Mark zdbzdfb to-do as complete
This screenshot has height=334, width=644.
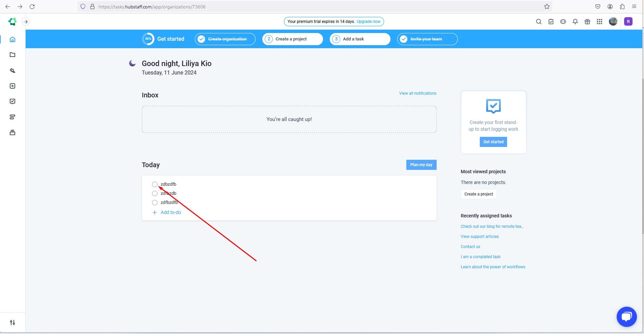tap(155, 184)
